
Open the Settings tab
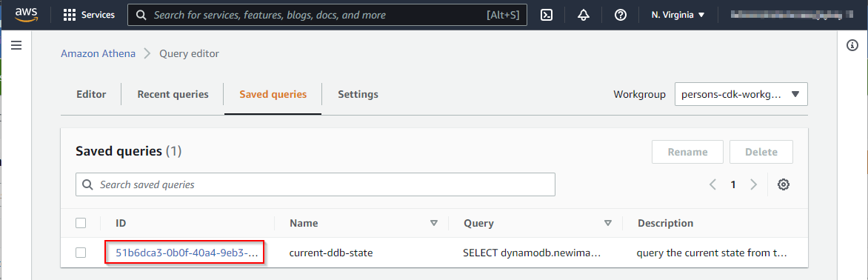[x=358, y=94]
